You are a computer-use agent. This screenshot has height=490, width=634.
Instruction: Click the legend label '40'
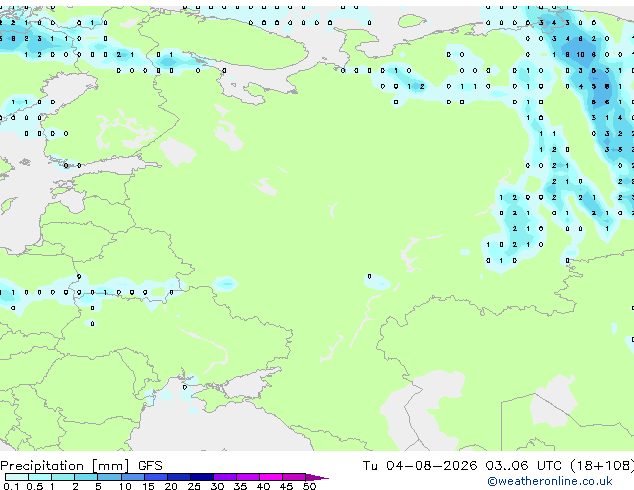(263, 486)
